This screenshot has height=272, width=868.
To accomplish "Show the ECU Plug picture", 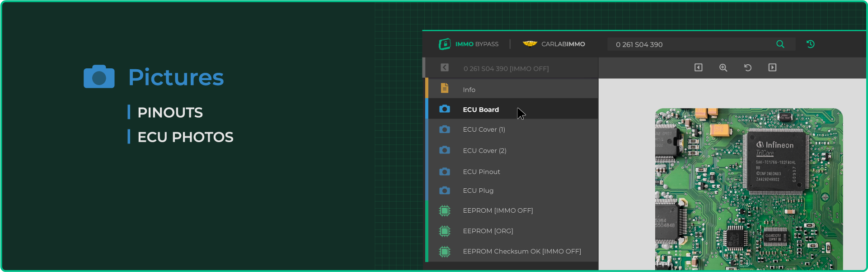I will click(x=478, y=191).
